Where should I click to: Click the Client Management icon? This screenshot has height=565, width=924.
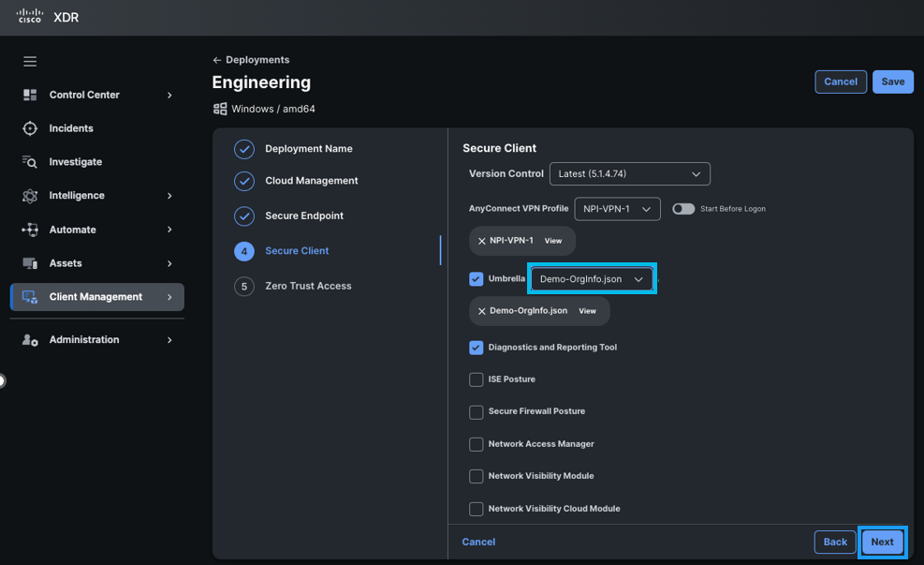pyautogui.click(x=30, y=297)
